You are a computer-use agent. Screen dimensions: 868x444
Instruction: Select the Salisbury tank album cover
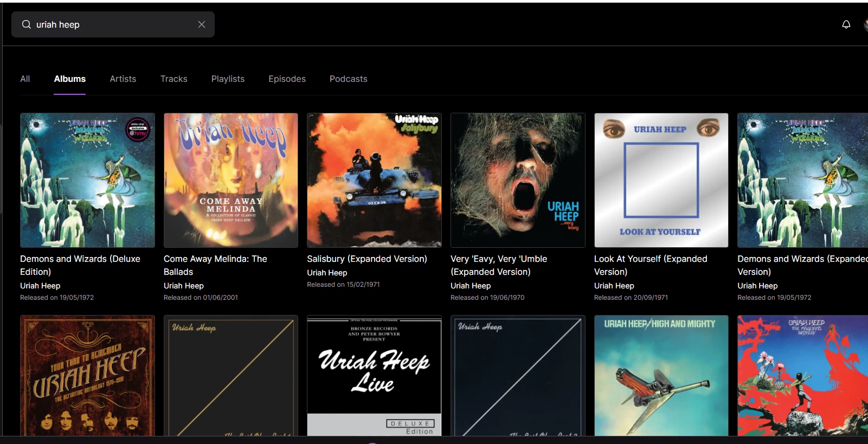pos(374,180)
